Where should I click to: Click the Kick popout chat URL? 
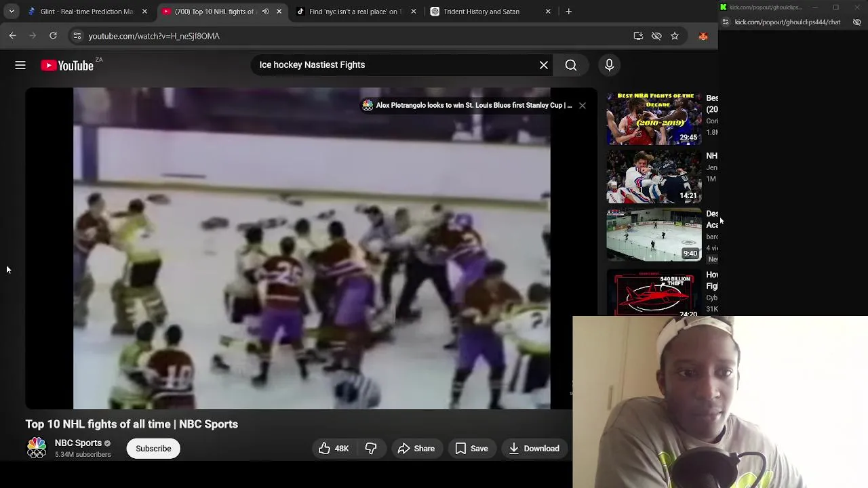click(787, 22)
